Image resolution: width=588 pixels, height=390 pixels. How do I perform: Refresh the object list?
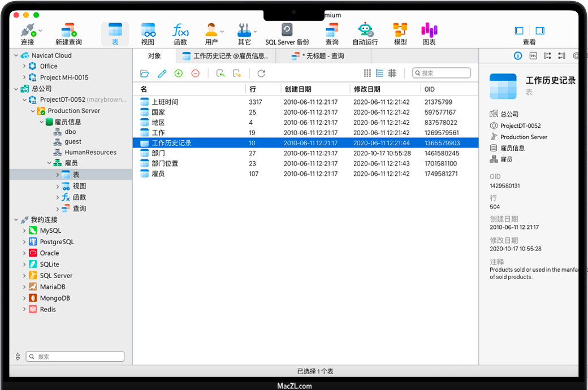coord(261,73)
